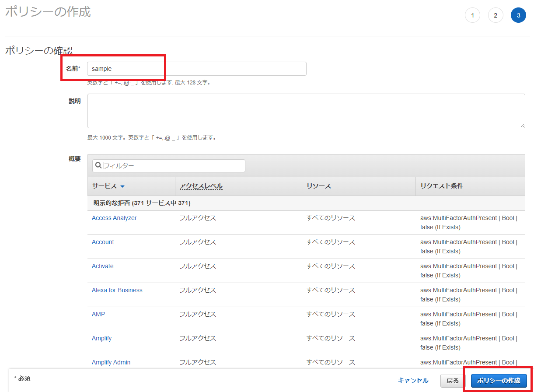Screen dimensions: 534x392
Task: Click the キャンセル cancel link
Action: (x=413, y=381)
